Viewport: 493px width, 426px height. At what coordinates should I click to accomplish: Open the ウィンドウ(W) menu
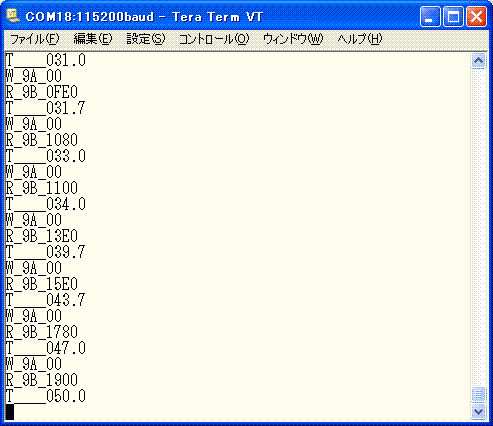(293, 39)
